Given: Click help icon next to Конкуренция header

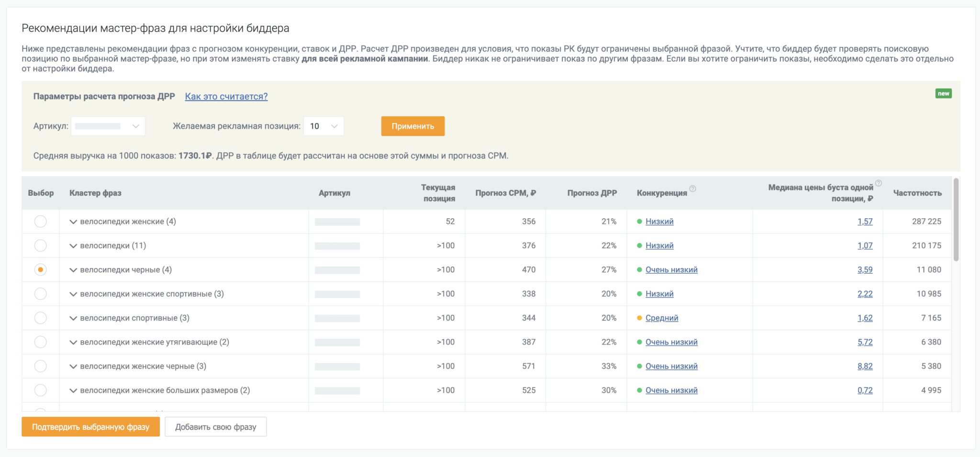Looking at the screenshot, I should click(692, 189).
